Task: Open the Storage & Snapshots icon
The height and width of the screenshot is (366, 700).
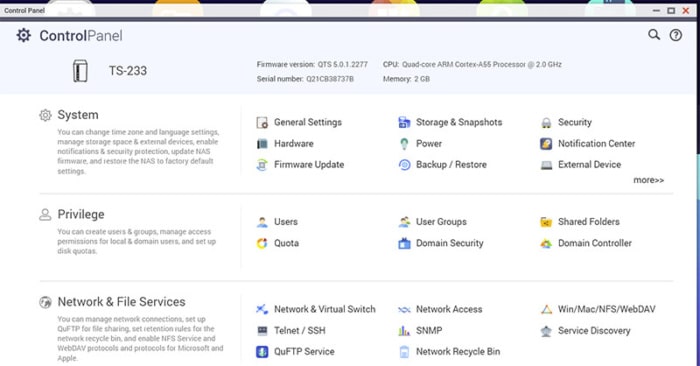Action: [404, 122]
